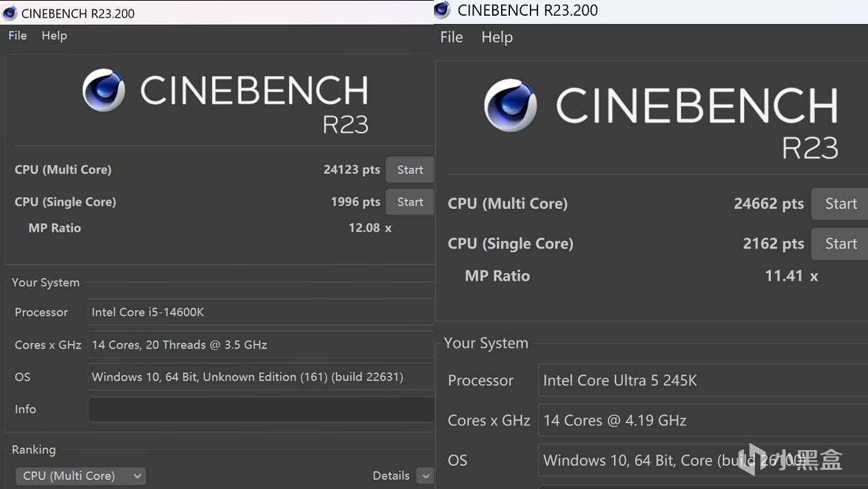868x489 pixels.
Task: Click Your System heading in right window
Action: click(486, 343)
